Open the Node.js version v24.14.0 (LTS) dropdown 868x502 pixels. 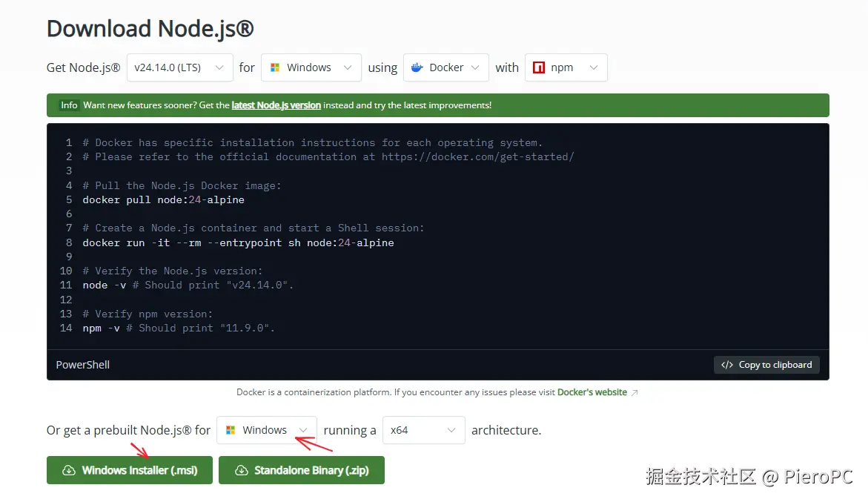click(179, 67)
